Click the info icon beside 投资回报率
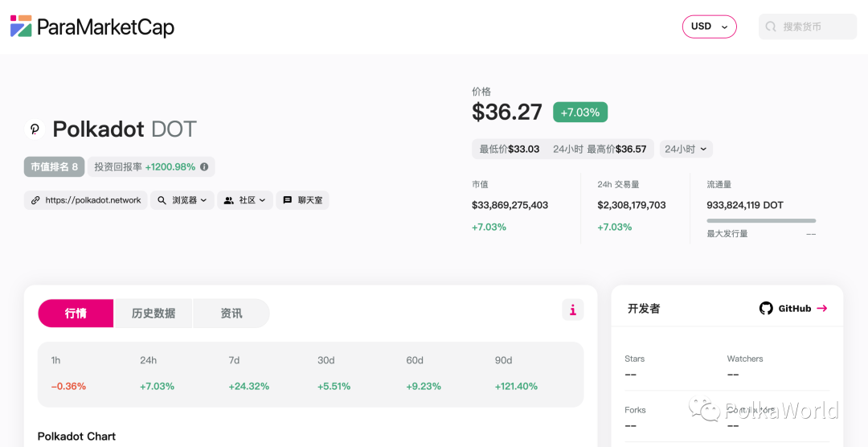The height and width of the screenshot is (447, 868). point(204,166)
